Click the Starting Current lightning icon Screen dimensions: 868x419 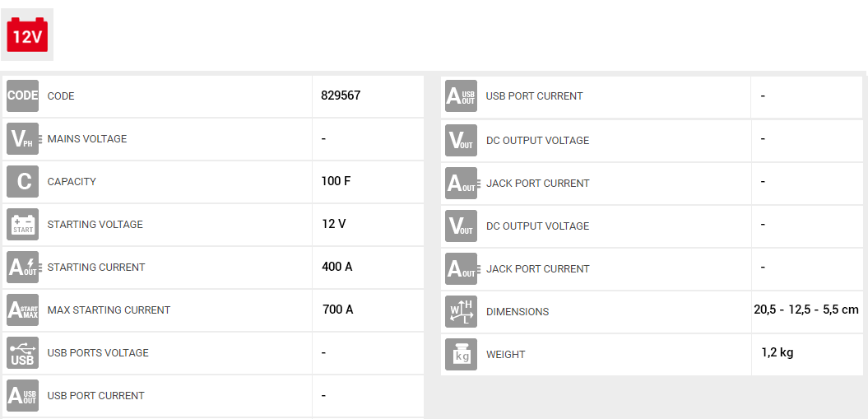pos(23,268)
